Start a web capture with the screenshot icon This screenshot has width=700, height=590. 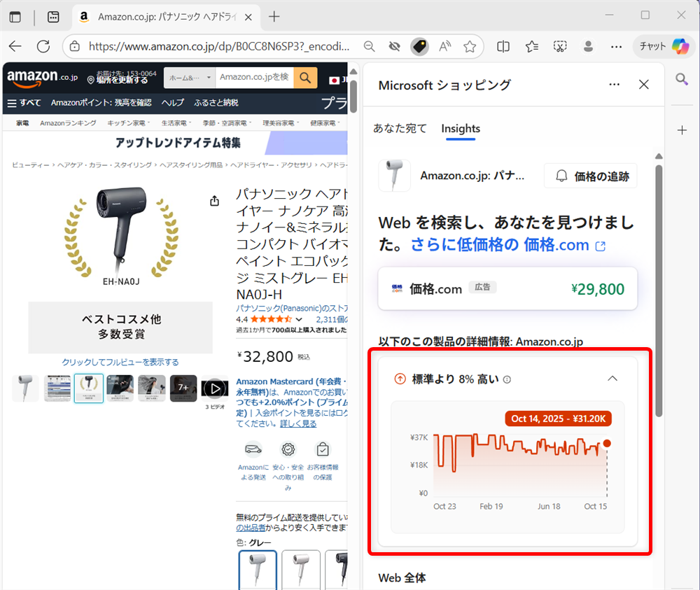(560, 45)
